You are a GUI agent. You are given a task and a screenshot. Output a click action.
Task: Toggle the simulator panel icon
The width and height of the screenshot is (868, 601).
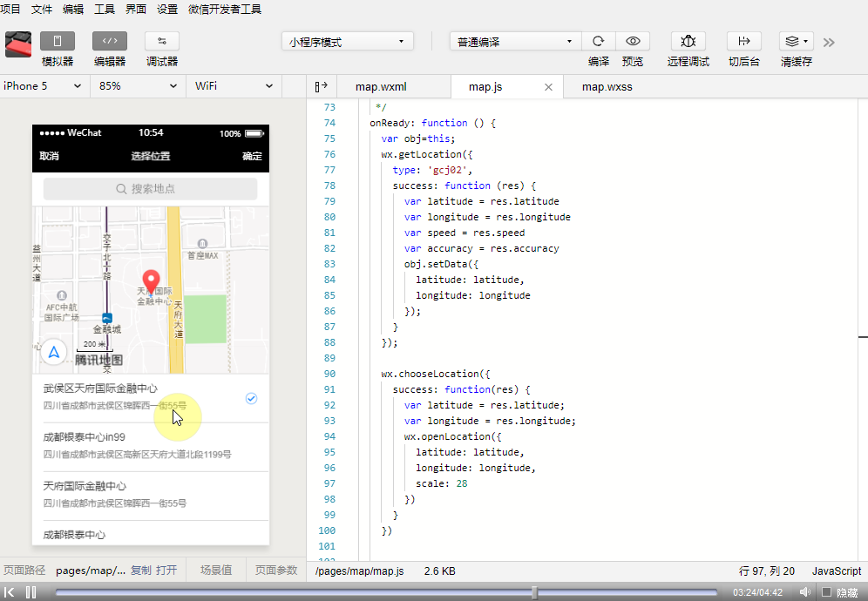(x=57, y=42)
